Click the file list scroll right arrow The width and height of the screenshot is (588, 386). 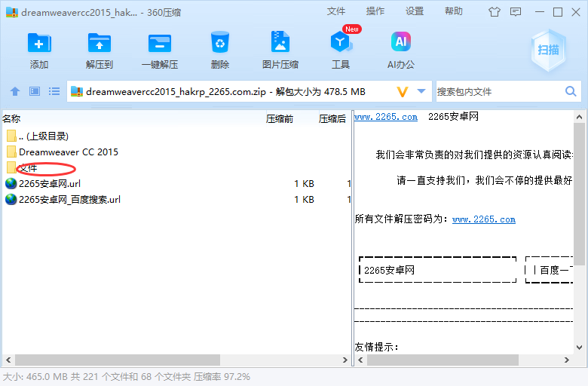pos(345,360)
